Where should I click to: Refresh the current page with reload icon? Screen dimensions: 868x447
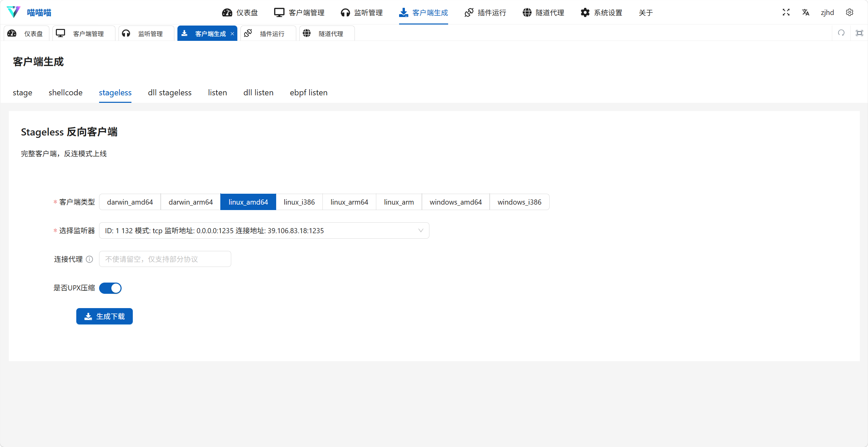point(841,33)
